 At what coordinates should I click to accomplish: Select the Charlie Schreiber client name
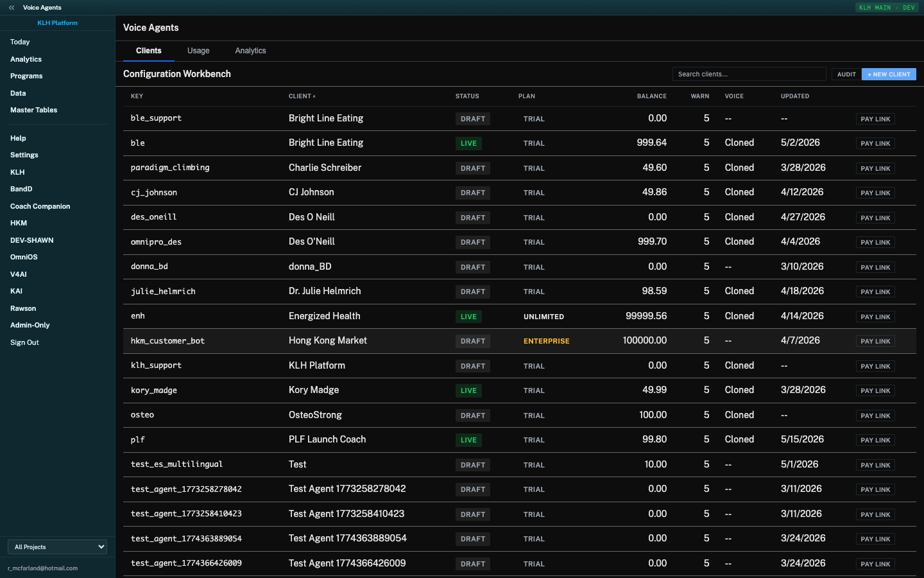[325, 168]
